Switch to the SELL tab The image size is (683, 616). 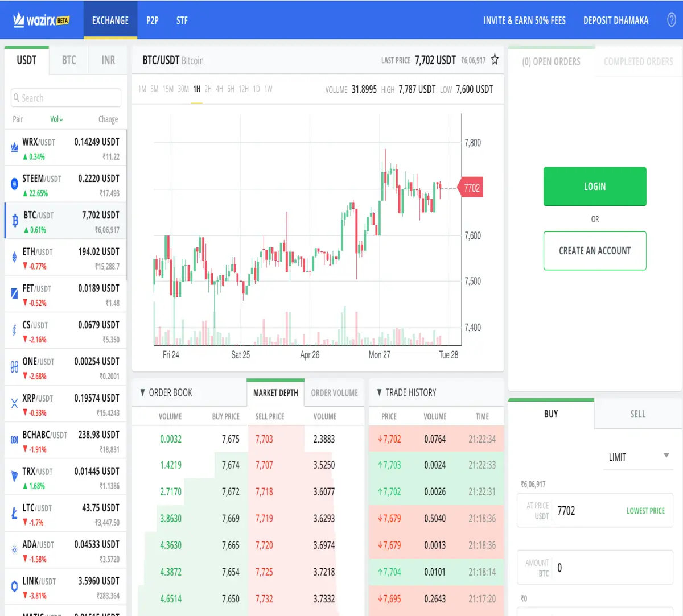tap(638, 414)
